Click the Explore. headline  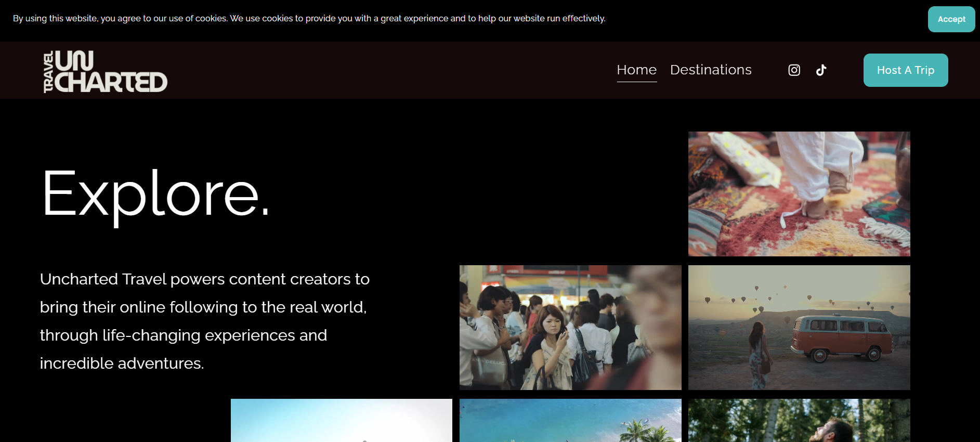[155, 194]
